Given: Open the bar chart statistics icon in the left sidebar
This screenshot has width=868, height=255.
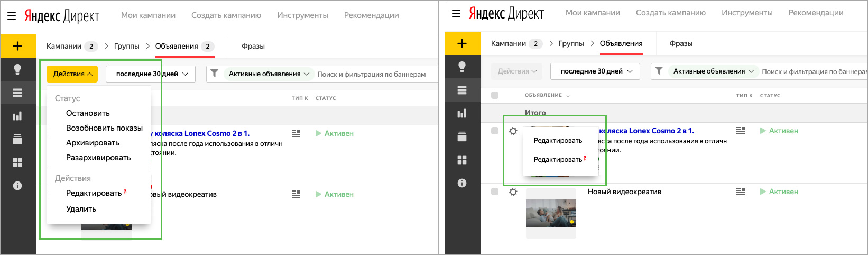Looking at the screenshot, I should [17, 116].
